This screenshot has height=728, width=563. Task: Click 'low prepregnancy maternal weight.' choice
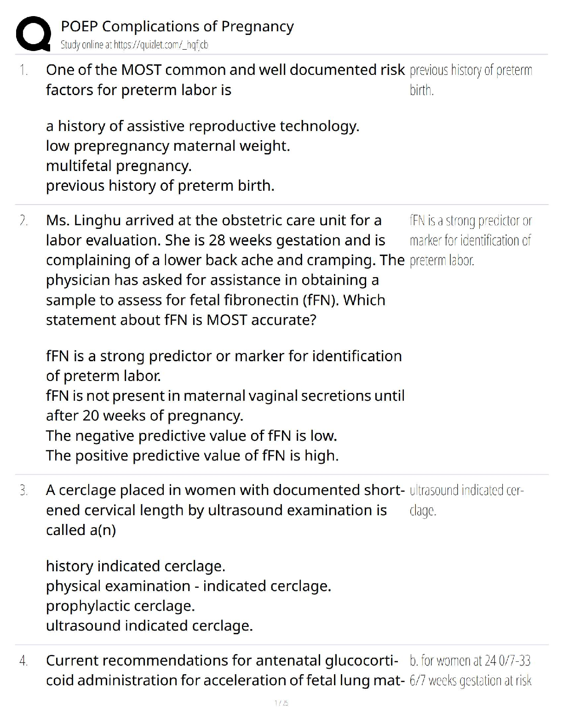(x=168, y=146)
